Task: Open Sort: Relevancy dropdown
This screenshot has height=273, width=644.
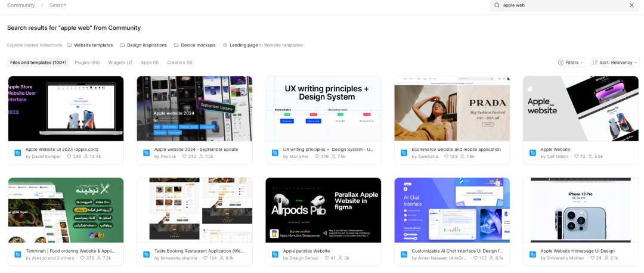Action: 615,63
